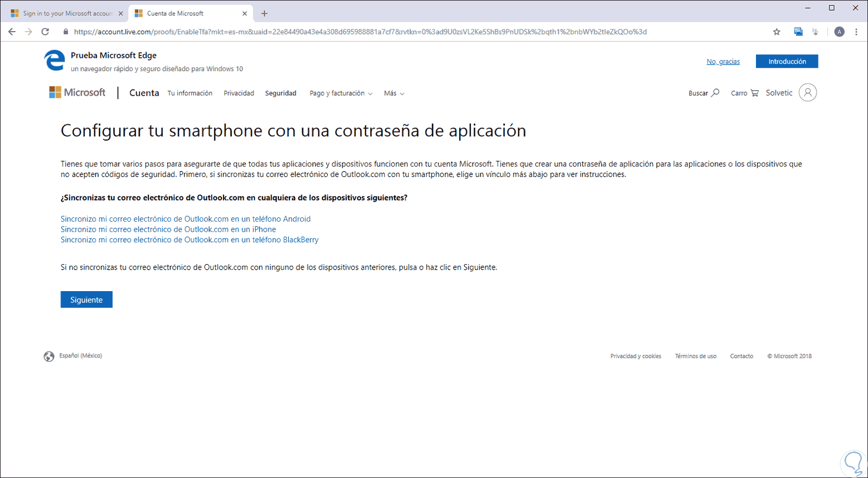The height and width of the screenshot is (478, 868).
Task: Expand the Más dropdown menu
Action: coord(394,93)
